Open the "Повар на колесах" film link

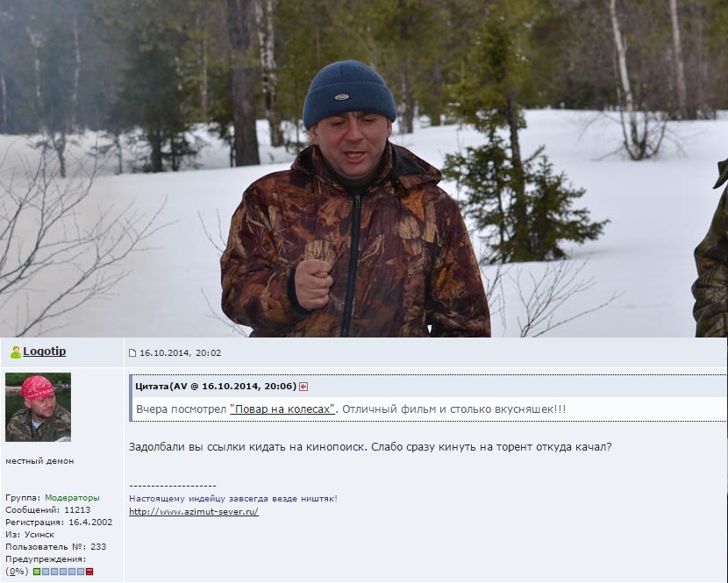[x=282, y=409]
